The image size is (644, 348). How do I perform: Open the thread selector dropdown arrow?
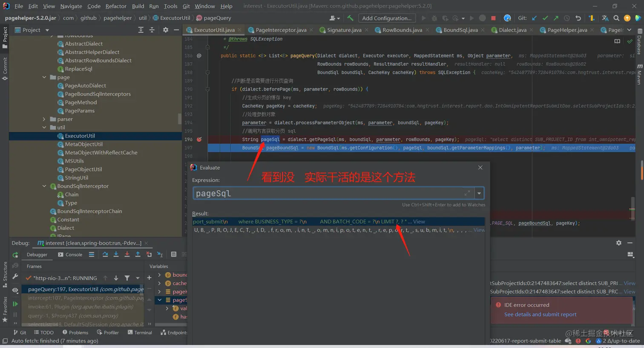click(x=138, y=278)
